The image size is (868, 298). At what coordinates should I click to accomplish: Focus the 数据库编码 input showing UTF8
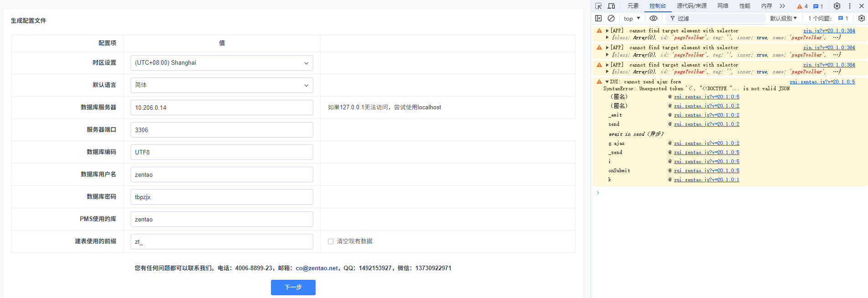(222, 152)
